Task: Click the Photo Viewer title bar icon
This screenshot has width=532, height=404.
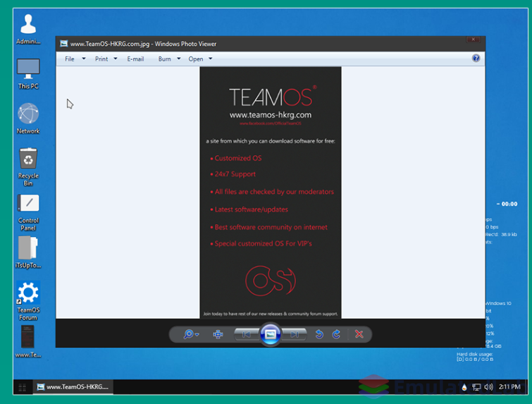Action: click(x=63, y=44)
